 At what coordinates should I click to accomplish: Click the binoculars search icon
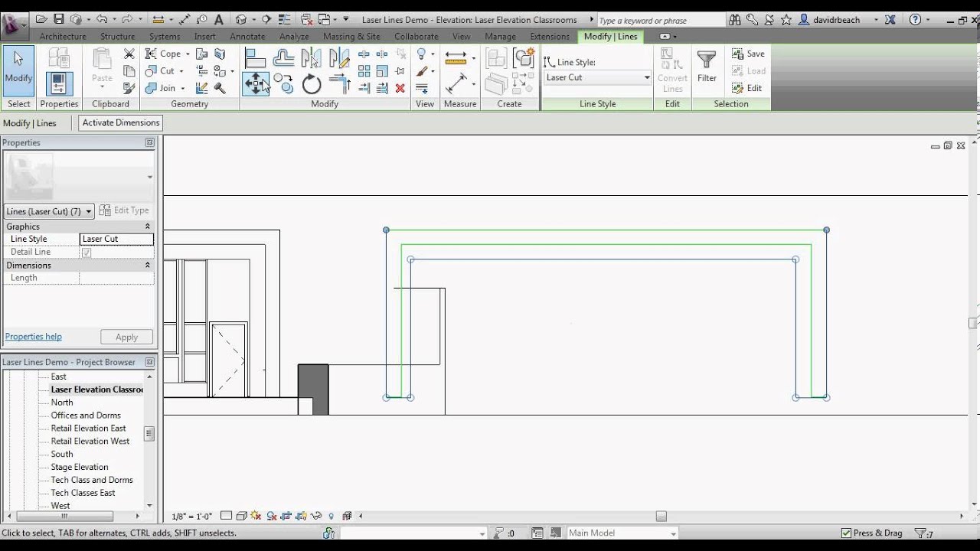coord(735,20)
